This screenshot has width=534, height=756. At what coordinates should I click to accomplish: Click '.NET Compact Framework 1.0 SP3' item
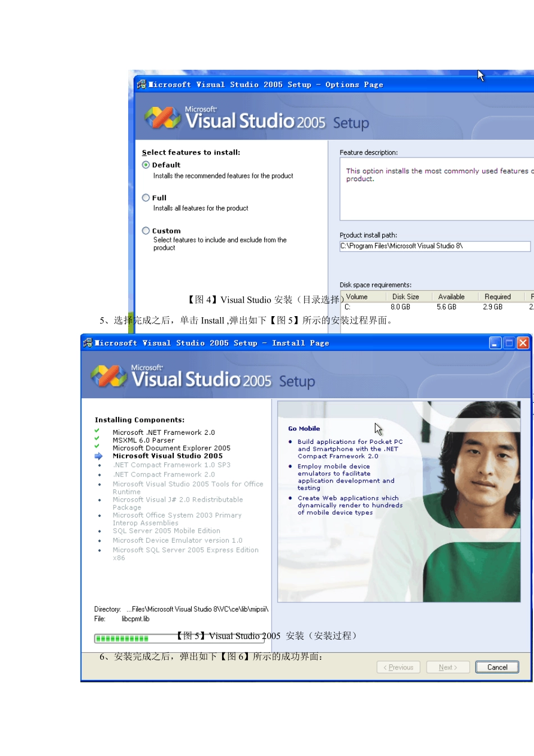171,465
